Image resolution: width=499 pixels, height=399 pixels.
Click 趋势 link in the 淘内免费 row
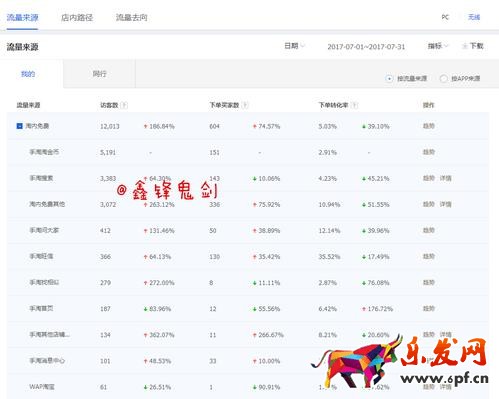pyautogui.click(x=429, y=126)
